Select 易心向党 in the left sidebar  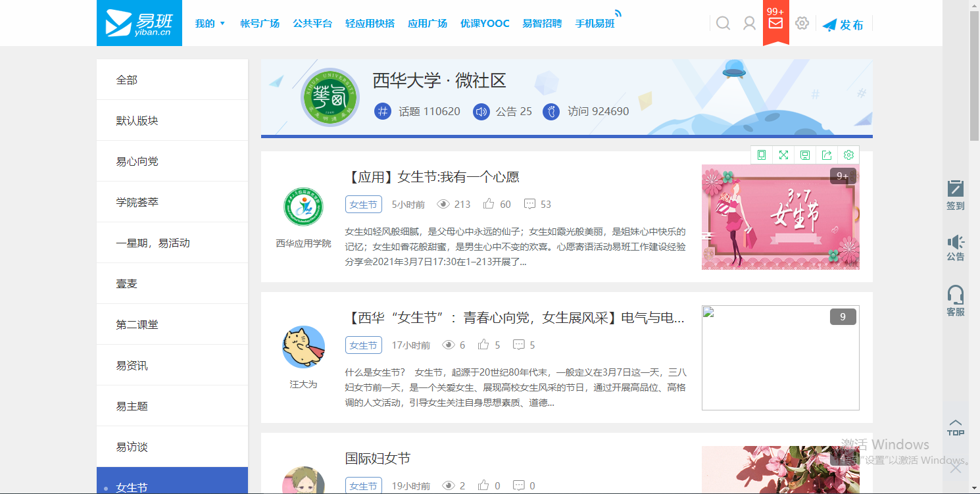137,161
